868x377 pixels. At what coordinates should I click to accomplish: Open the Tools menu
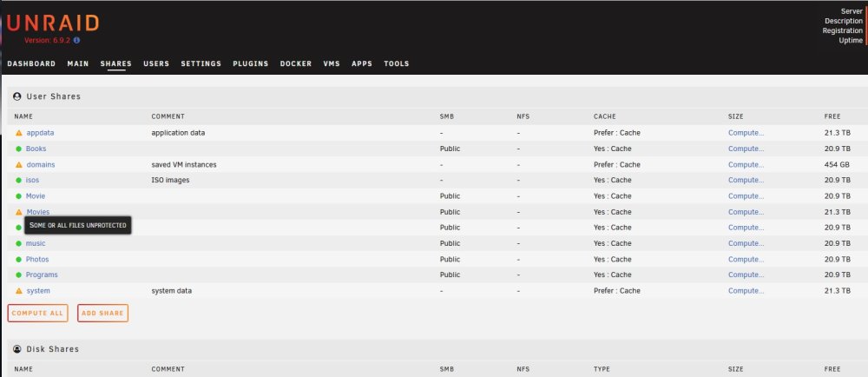(x=397, y=63)
